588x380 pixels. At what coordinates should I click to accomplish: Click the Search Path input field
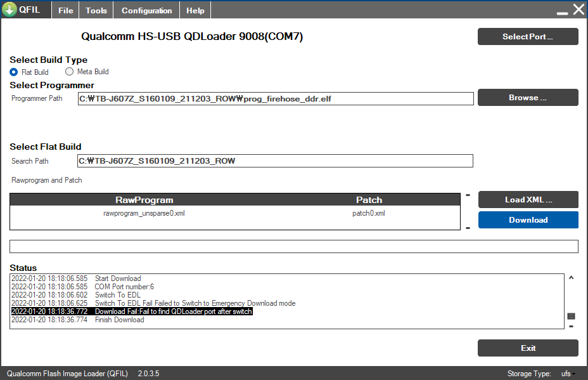click(x=275, y=161)
